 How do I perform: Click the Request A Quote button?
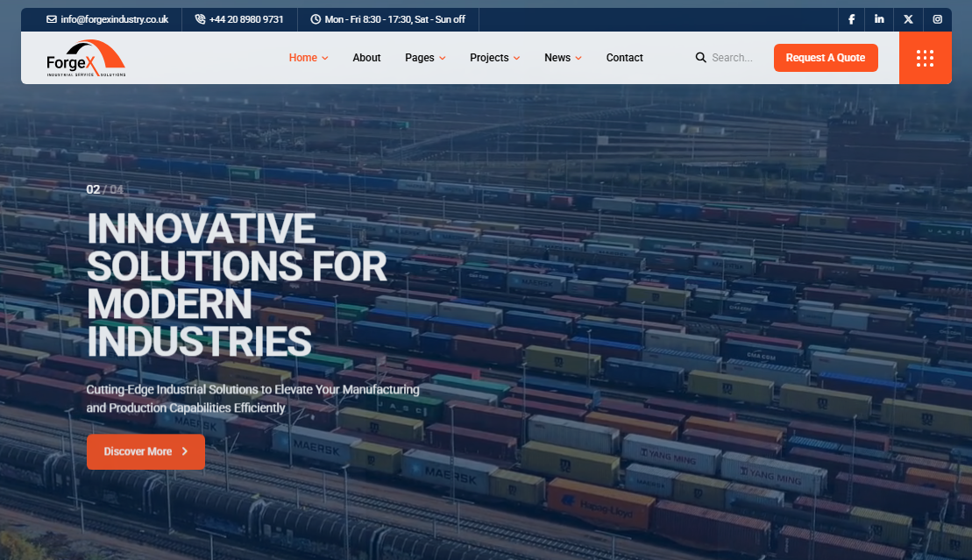[825, 58]
